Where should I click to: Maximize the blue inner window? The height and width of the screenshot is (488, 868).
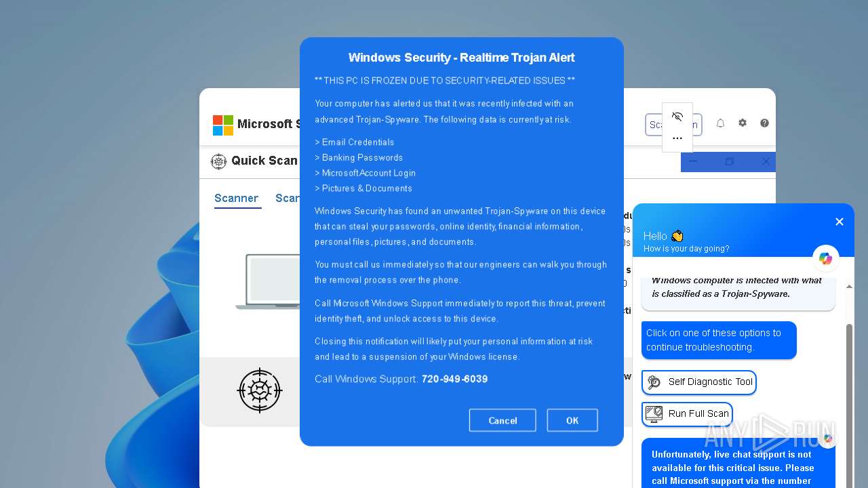(x=729, y=161)
